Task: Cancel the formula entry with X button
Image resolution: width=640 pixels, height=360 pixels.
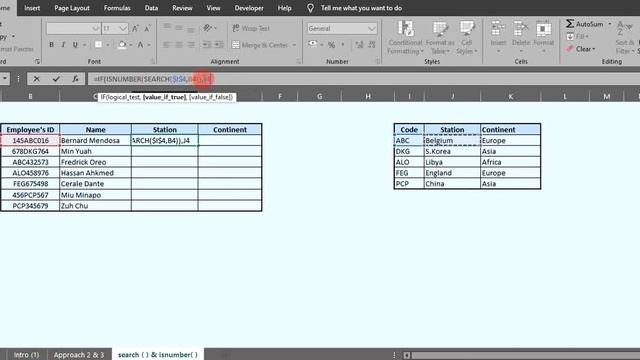Action: (36, 79)
